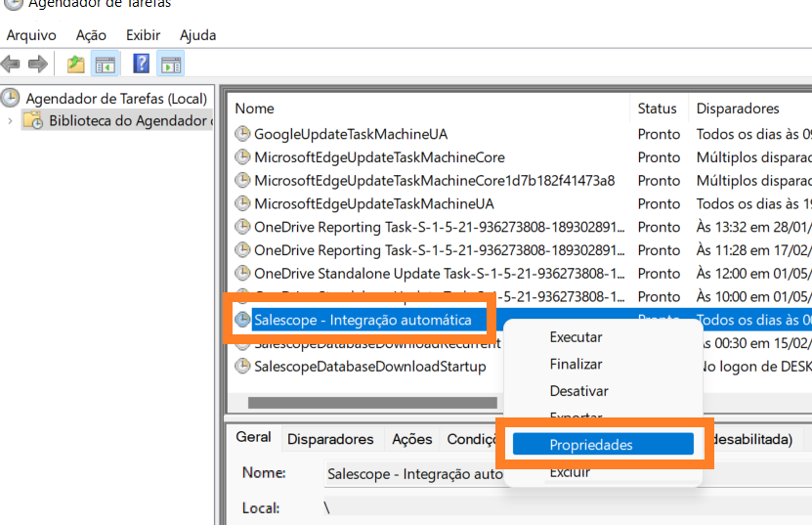Click the clock icon of MicrosoftEdgeUpdateTaskMachineCore1d7b182f41473a8
The height and width of the screenshot is (525, 812).
point(242,180)
